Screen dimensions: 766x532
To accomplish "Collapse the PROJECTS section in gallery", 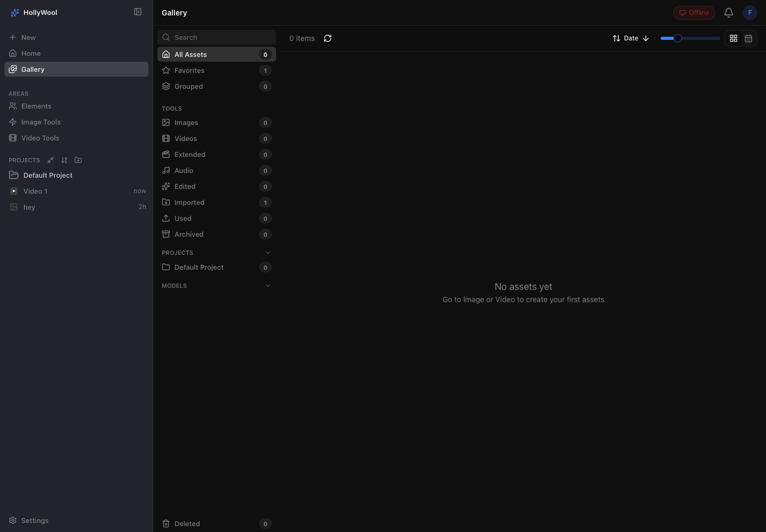I will 268,253.
